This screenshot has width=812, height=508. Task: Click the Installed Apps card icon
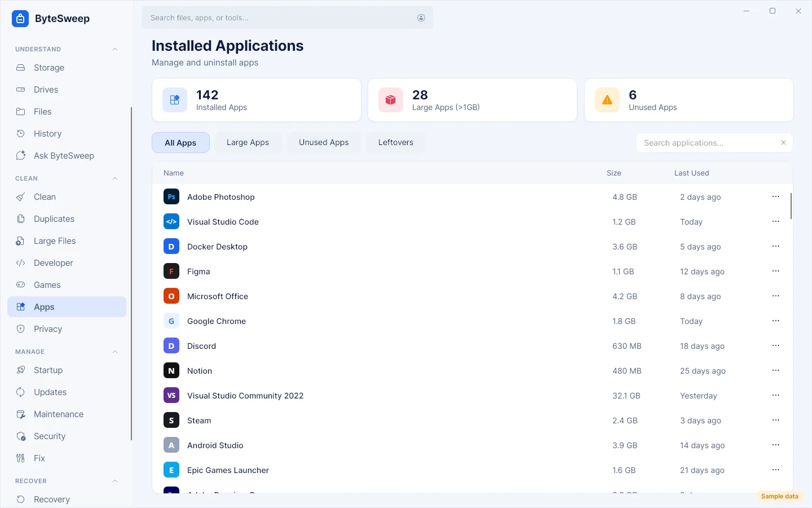(175, 100)
